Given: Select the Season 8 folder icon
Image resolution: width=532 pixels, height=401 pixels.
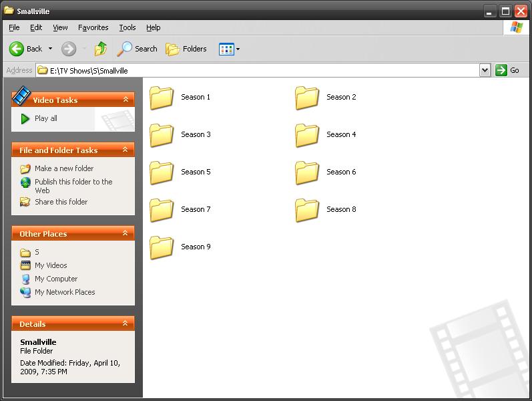Looking at the screenshot, I should pos(306,210).
